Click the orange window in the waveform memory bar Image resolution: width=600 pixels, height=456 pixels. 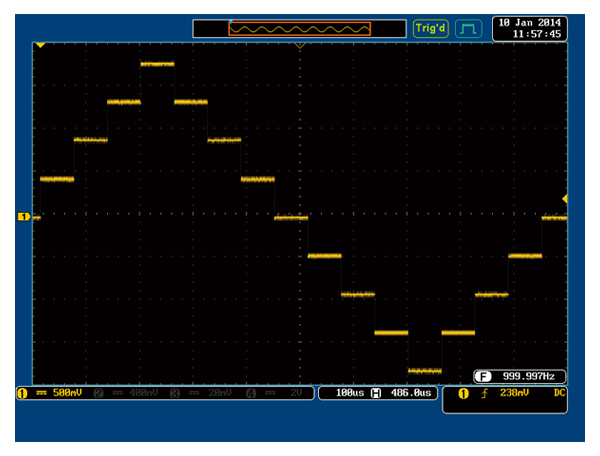tap(299, 28)
